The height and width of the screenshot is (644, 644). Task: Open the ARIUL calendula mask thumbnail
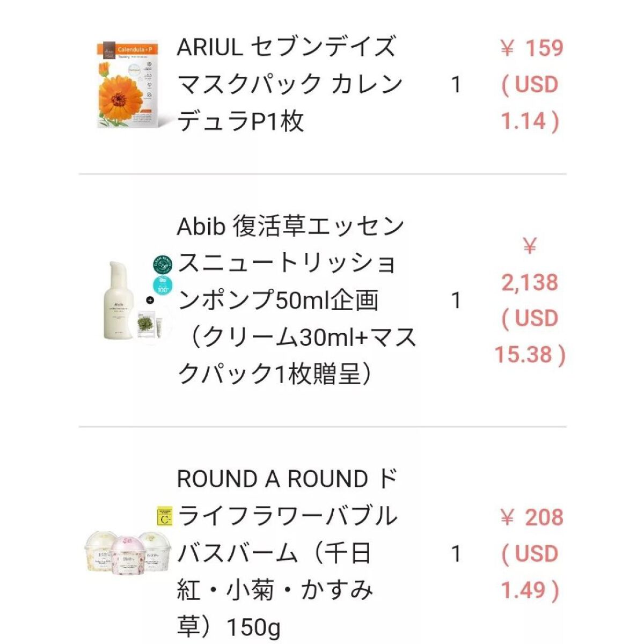pos(128,84)
